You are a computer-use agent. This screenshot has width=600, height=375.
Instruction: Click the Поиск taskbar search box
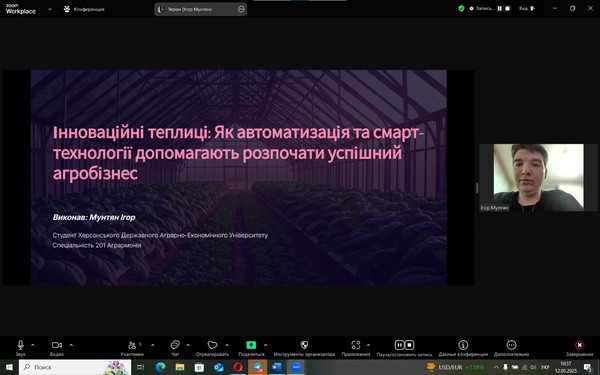75,367
